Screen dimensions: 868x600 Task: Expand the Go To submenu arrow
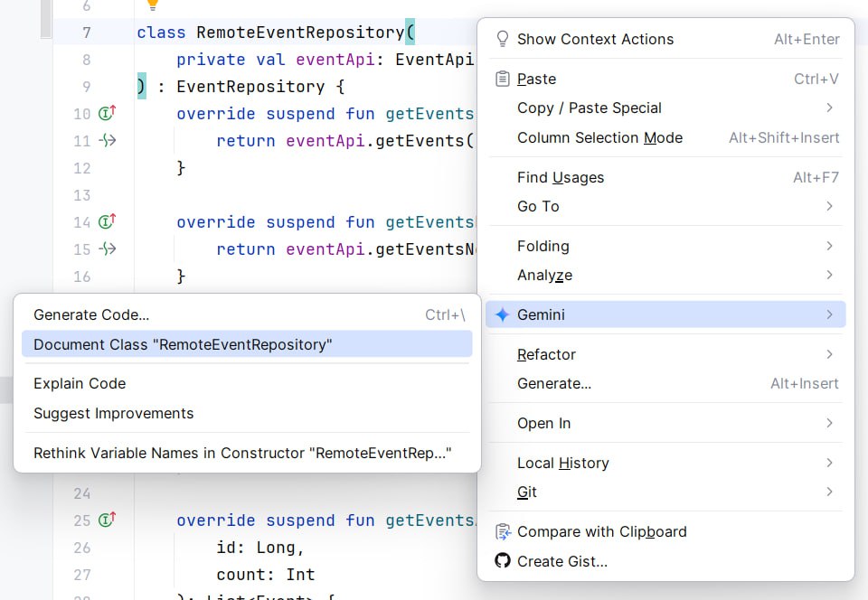tap(829, 206)
